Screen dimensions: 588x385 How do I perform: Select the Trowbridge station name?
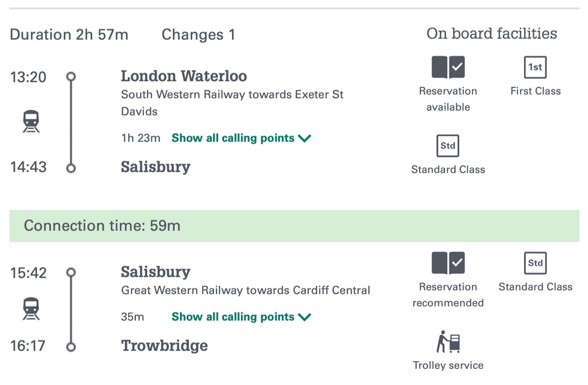(164, 345)
